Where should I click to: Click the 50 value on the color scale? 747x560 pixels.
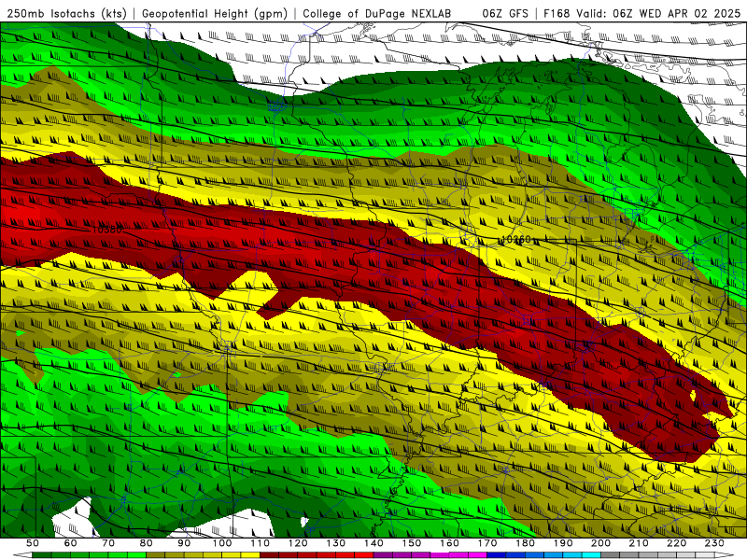(33, 543)
